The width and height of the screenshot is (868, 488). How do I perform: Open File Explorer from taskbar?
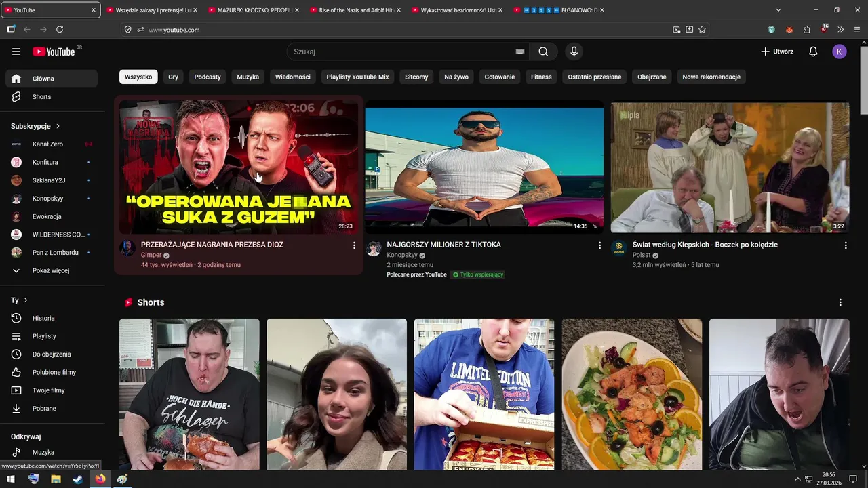tap(56, 479)
